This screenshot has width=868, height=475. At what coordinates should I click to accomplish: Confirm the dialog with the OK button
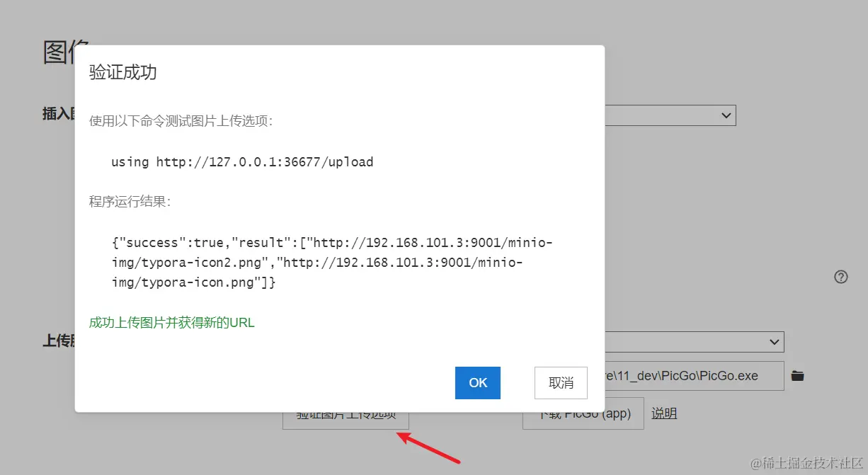pyautogui.click(x=478, y=383)
